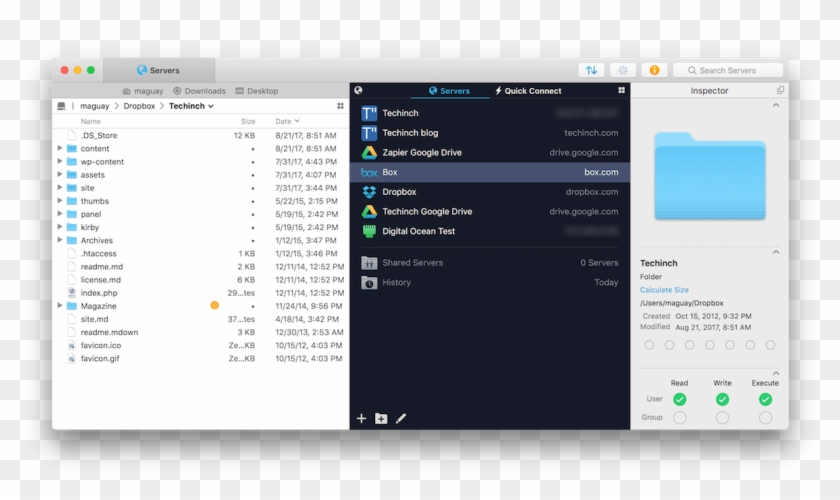The width and height of the screenshot is (840, 500).
Task: Toggle the orange Inspector info button
Action: coord(654,70)
